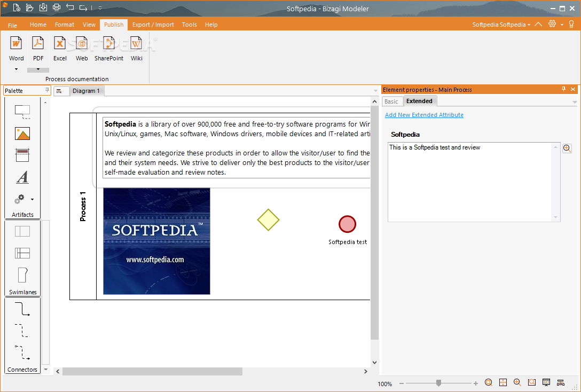Click the Softpedia attribute text field
Image resolution: width=581 pixels, height=392 pixels.
pyautogui.click(x=474, y=182)
